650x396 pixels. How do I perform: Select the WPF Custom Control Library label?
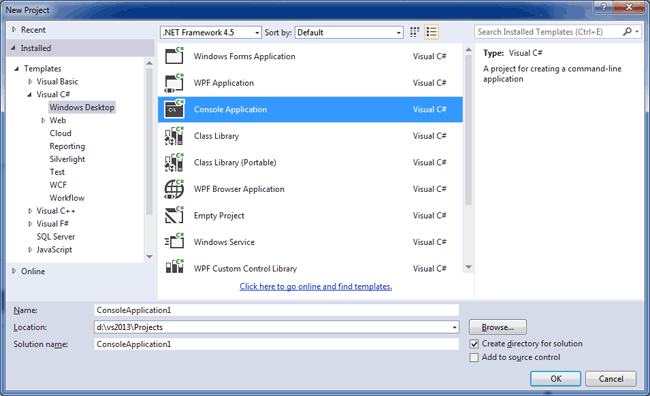(x=245, y=269)
